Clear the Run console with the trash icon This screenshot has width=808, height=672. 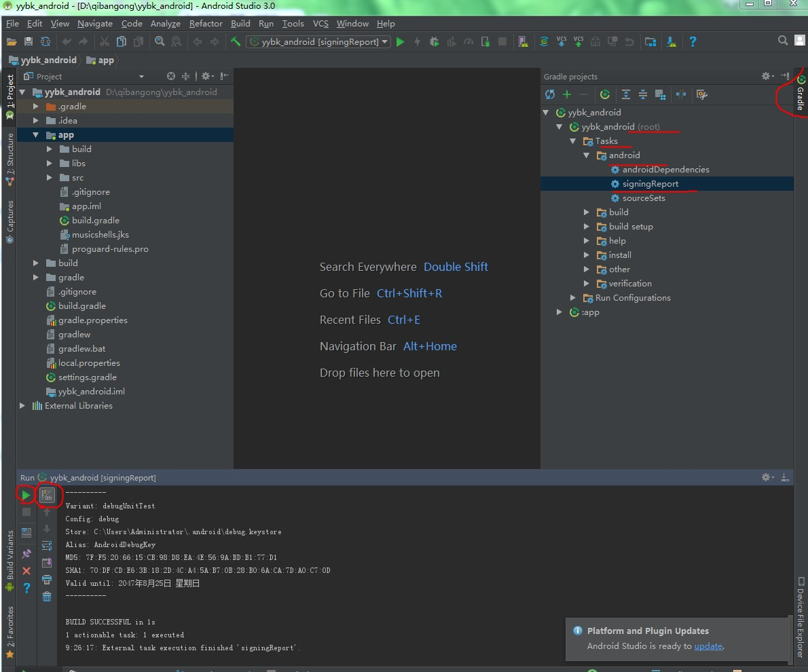(x=47, y=597)
